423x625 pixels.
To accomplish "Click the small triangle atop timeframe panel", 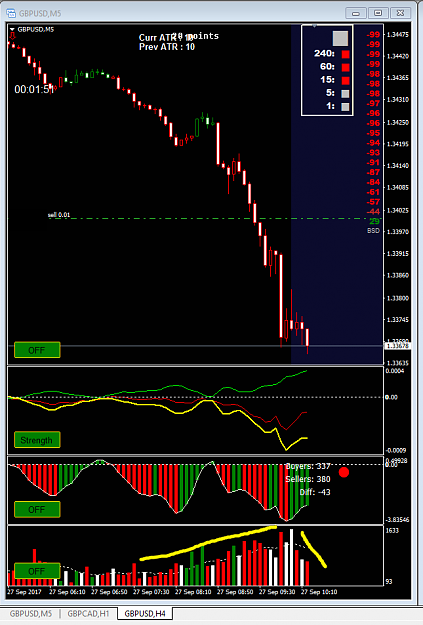I will point(314,26).
